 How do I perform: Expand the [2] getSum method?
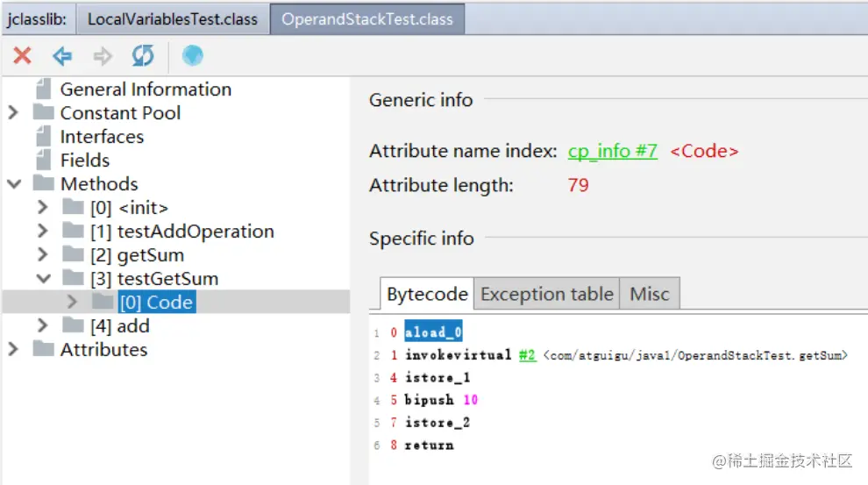point(43,254)
